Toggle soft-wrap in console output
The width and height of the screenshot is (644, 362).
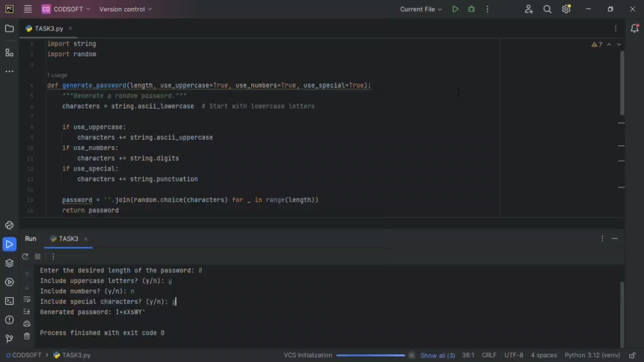[27, 300]
